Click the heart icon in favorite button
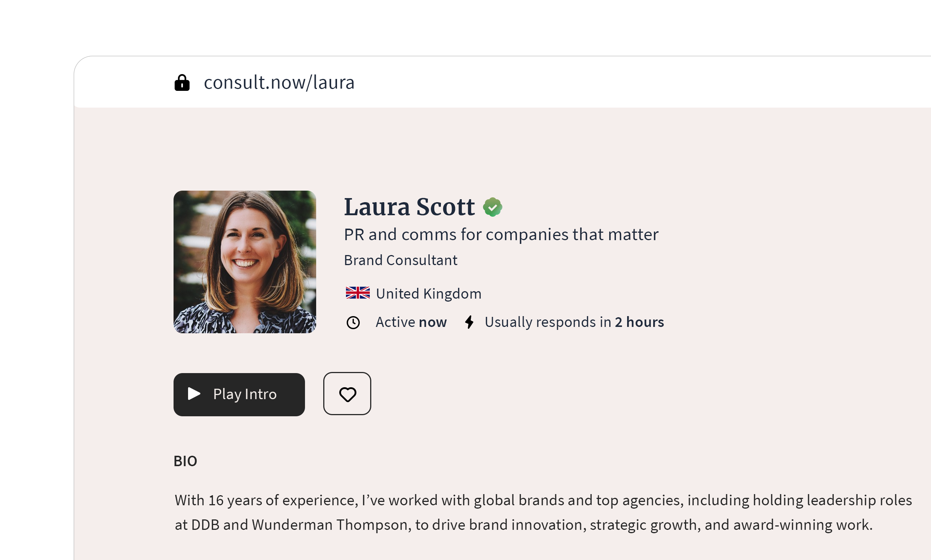 pos(347,394)
